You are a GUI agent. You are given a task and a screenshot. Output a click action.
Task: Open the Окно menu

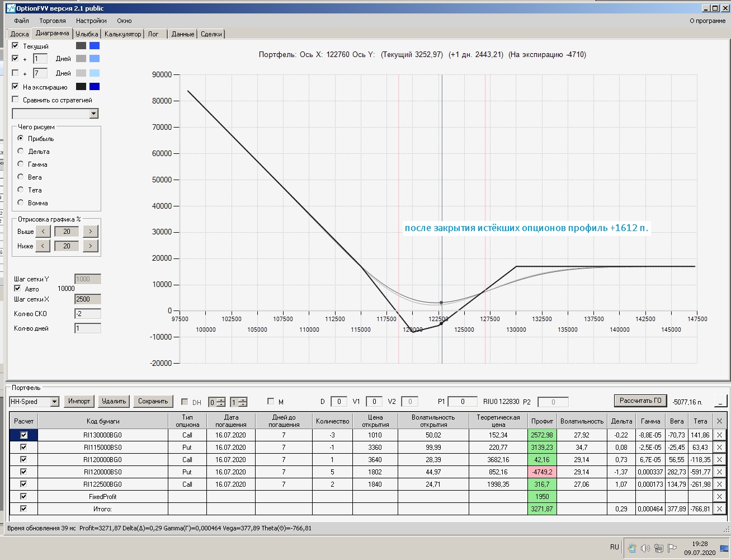click(x=124, y=21)
